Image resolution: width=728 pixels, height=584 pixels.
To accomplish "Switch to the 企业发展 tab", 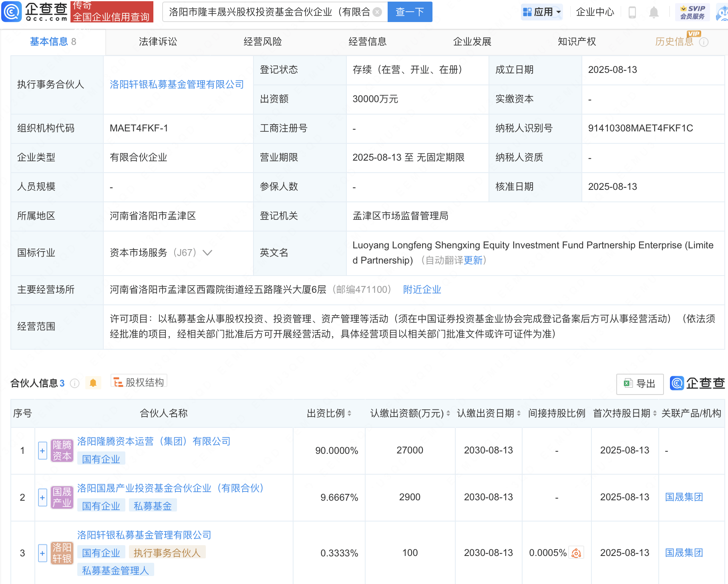I will (x=472, y=42).
